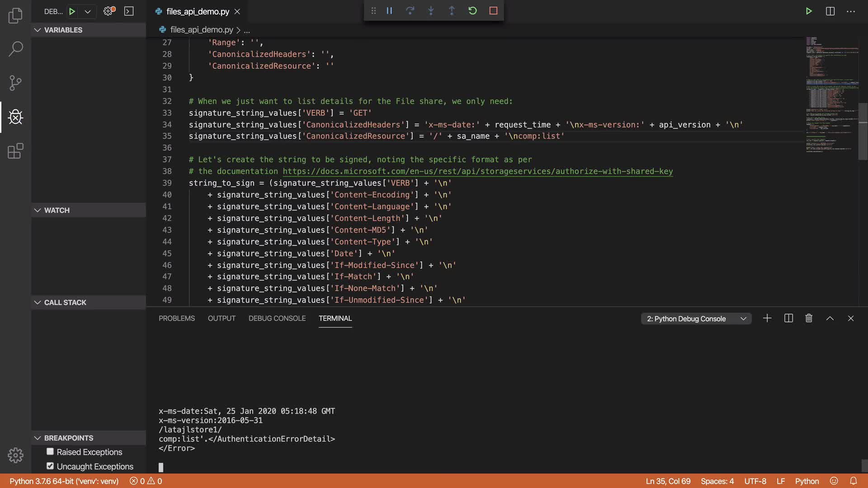Stop debugging with the red square

click(493, 10)
